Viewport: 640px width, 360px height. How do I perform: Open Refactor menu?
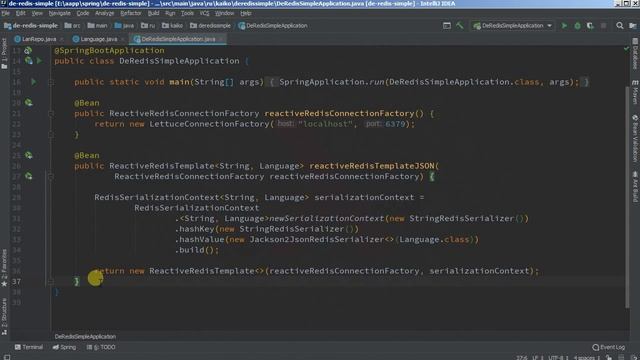click(x=131, y=13)
